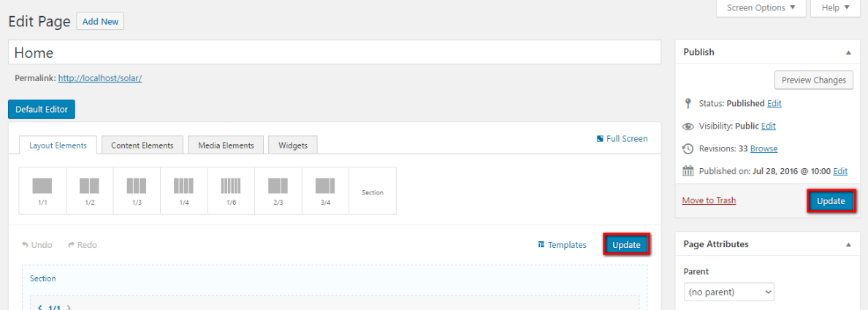Open the Templates menu
Screen dimensions: 868x310
(x=562, y=245)
